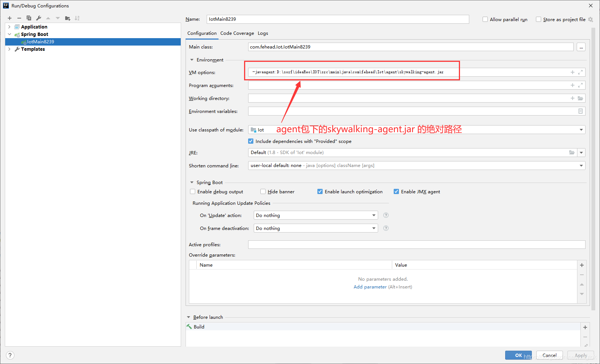Click the plus icon in VM options field
Viewport: 600px width, 364px height.
[x=573, y=72]
